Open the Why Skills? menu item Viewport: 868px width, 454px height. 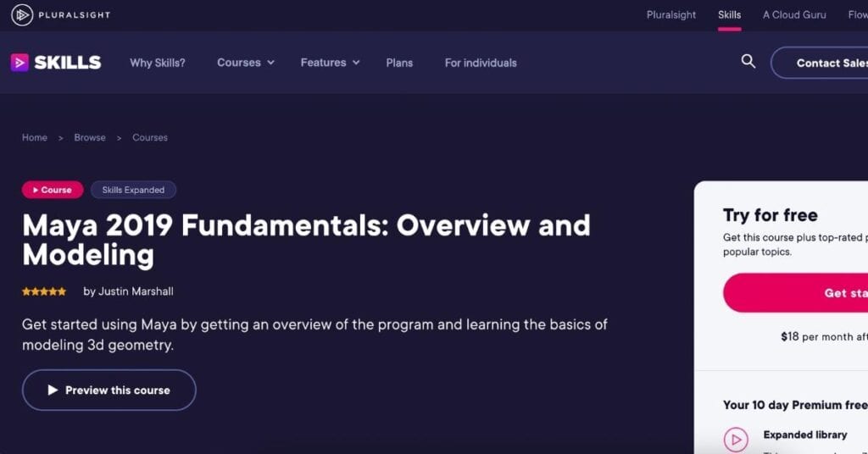click(158, 63)
